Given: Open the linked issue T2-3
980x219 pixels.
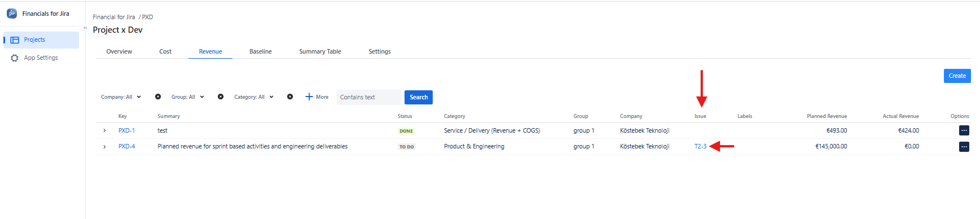Looking at the screenshot, I should point(700,146).
